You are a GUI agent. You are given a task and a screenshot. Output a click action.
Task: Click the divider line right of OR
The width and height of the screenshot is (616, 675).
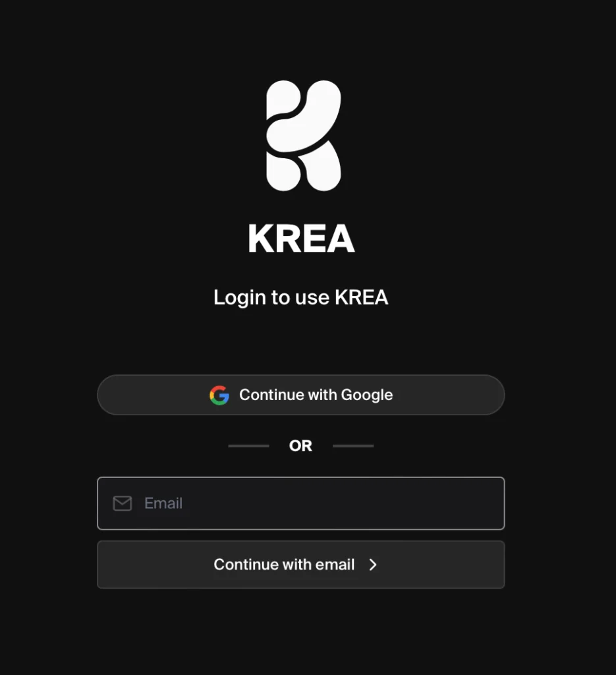353,446
